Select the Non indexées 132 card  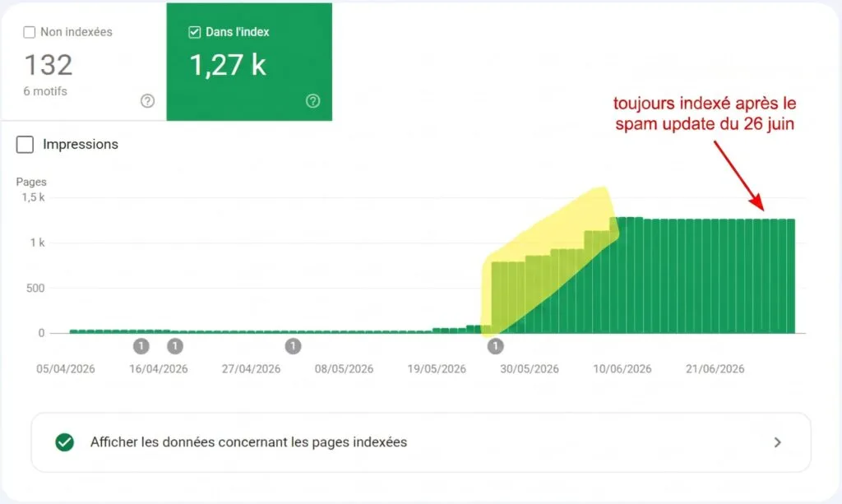tap(84, 62)
